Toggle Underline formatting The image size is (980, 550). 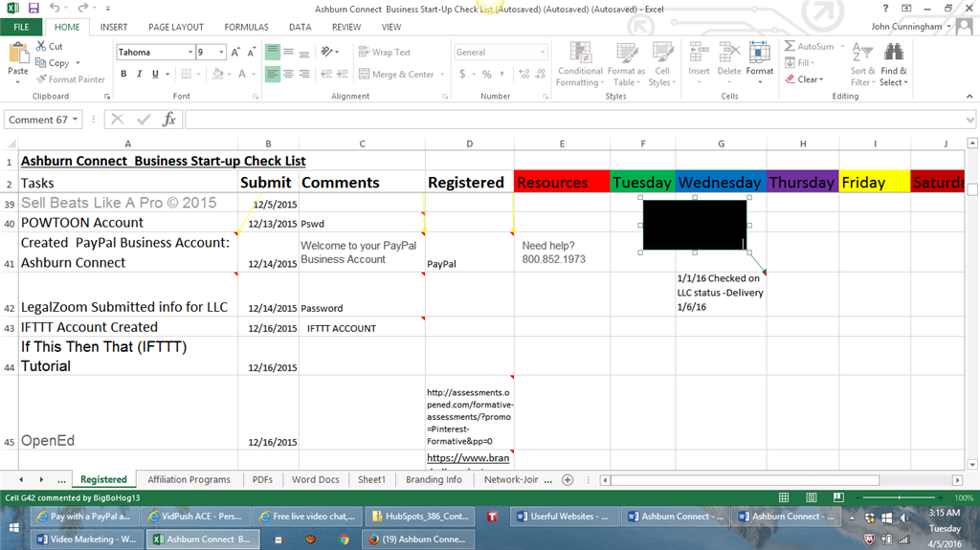[155, 74]
